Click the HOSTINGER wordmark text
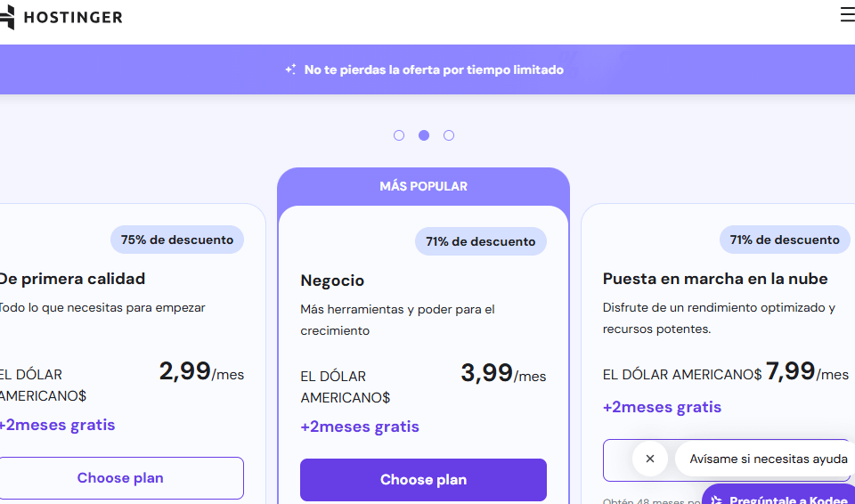Screen dimensions: 855x504 73,18
